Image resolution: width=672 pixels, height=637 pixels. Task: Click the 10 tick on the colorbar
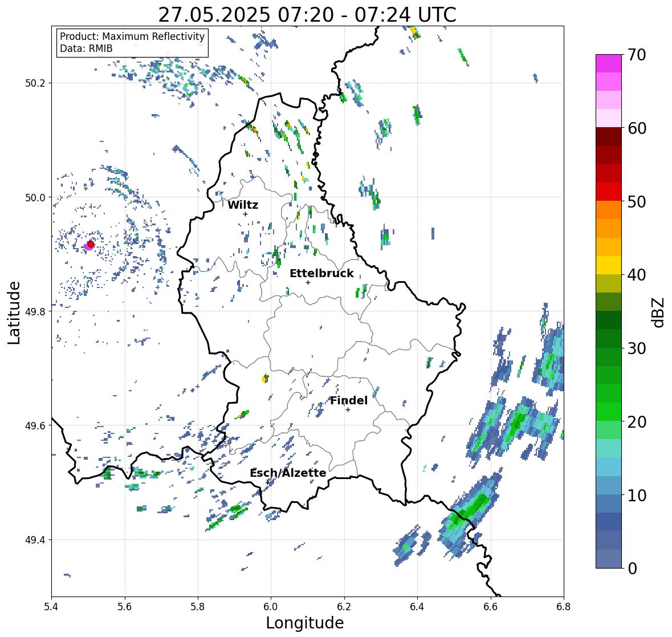point(637,495)
